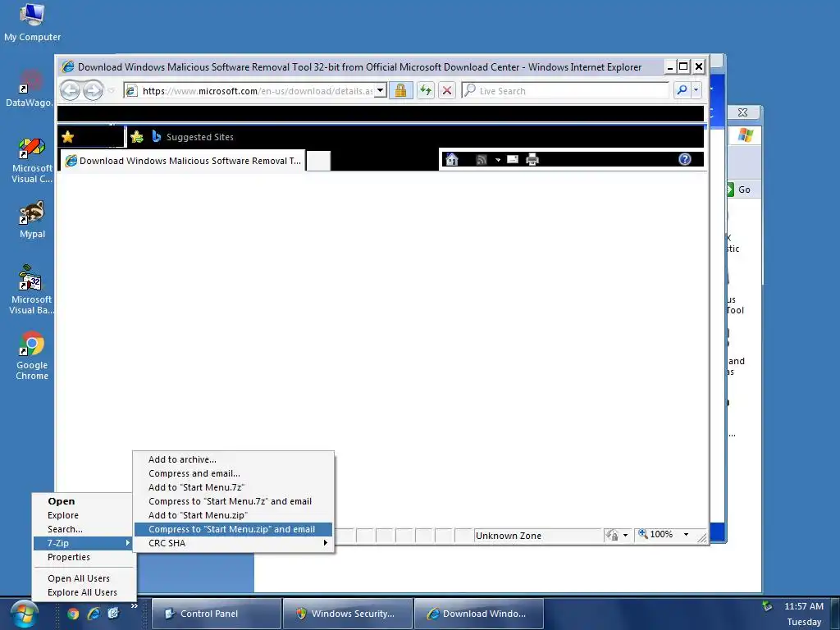Open a new blank tab
This screenshot has height=630, width=840.
pyautogui.click(x=318, y=162)
